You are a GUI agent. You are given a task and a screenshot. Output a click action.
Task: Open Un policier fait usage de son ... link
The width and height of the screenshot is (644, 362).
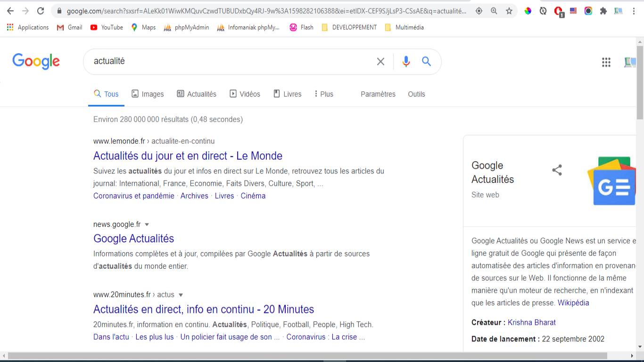230,337
